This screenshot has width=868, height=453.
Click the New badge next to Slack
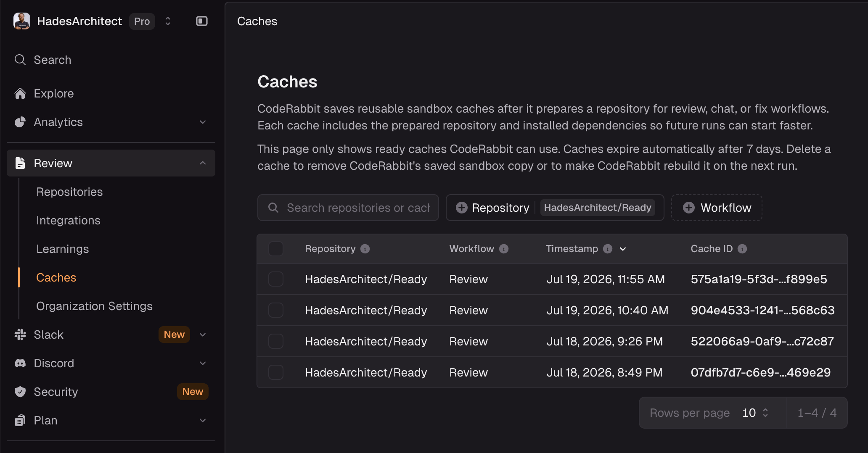coord(174,334)
